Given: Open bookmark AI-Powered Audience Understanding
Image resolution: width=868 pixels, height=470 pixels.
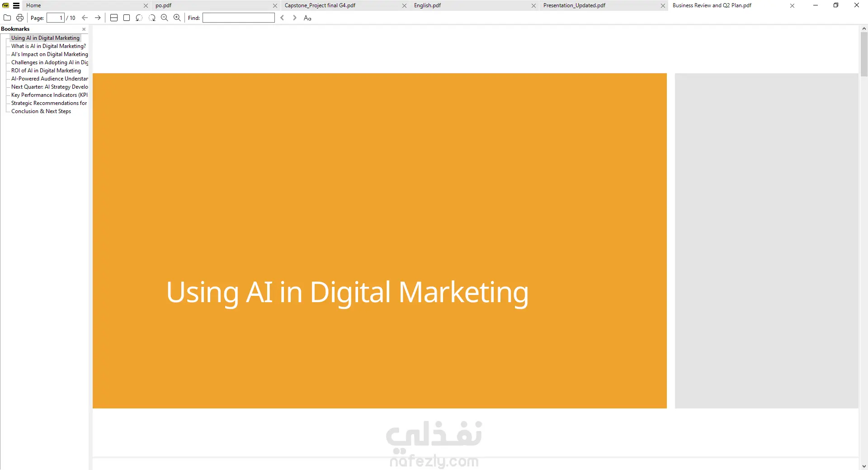Looking at the screenshot, I should [50, 79].
